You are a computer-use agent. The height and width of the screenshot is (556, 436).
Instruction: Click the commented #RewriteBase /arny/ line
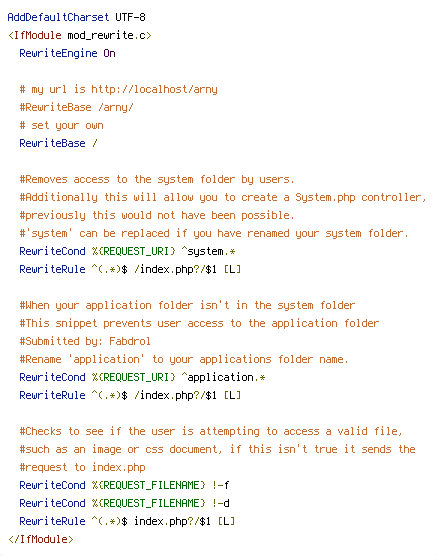(x=77, y=107)
